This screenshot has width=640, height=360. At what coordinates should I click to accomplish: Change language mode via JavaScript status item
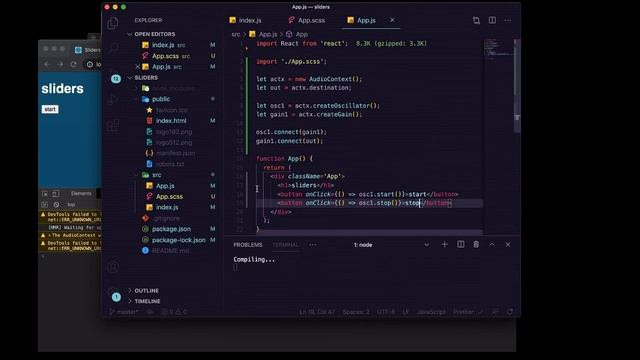click(431, 312)
